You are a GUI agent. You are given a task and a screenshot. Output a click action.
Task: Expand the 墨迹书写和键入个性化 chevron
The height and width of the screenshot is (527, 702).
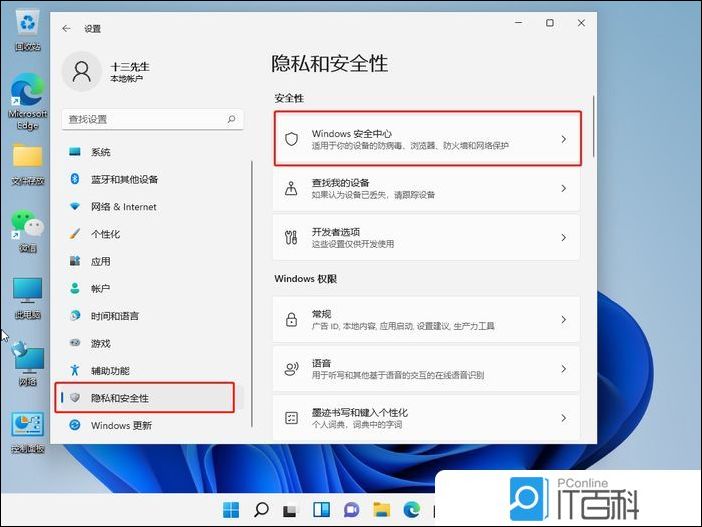click(x=564, y=418)
